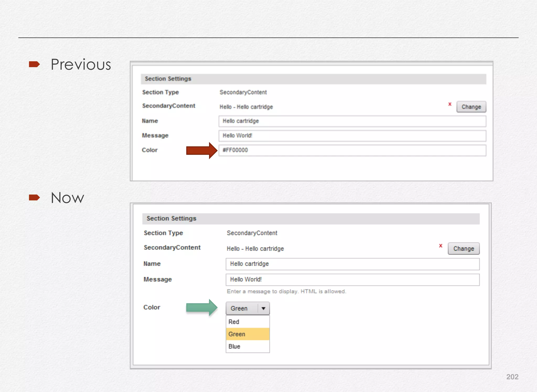Click the red X icon in Now panel
Image resolution: width=537 pixels, height=392 pixels.
(x=441, y=246)
